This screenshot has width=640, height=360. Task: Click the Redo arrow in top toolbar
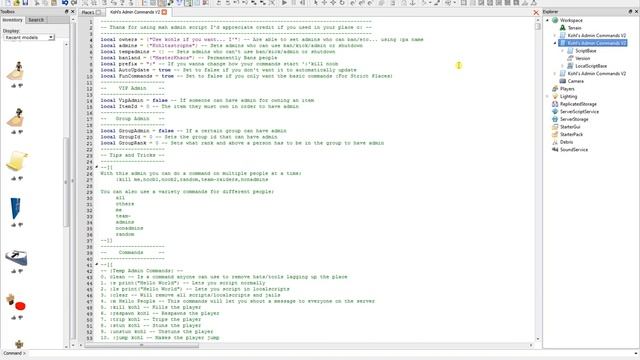pos(74,3)
